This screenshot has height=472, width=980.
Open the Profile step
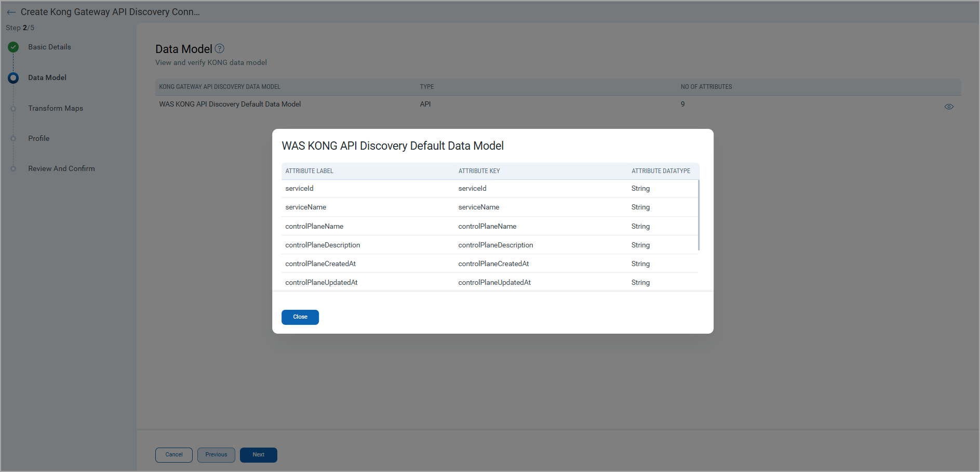point(39,138)
